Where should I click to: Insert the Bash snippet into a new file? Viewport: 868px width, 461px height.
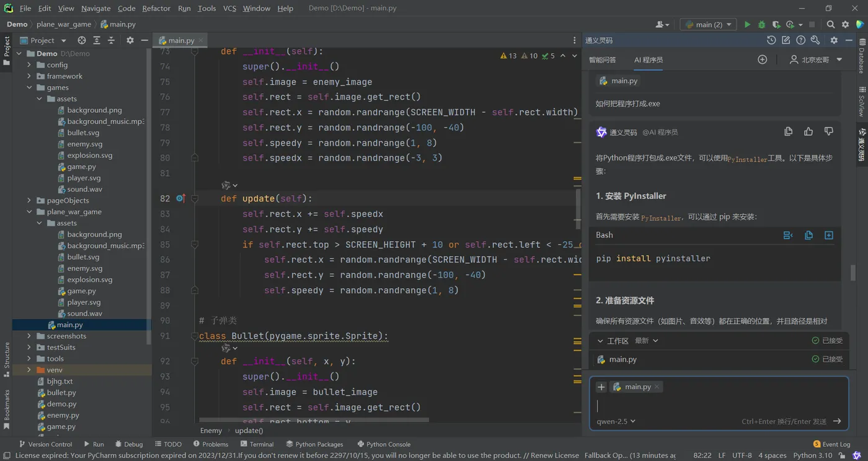tap(828, 235)
